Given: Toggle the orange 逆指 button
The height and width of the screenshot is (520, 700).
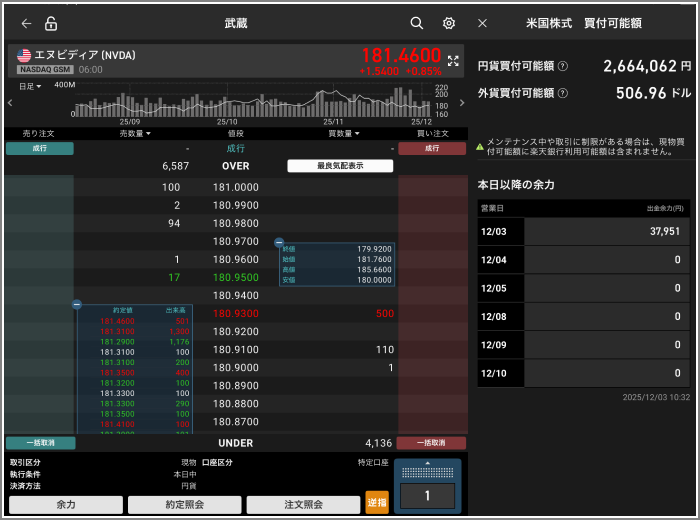Looking at the screenshot, I should coord(377,503).
